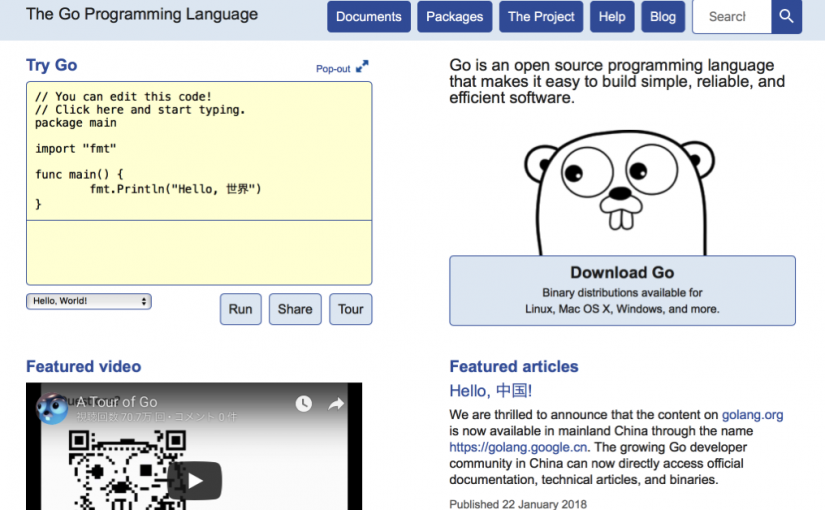This screenshot has width=825, height=510.
Task: Click the Download Go button
Action: [x=622, y=290]
